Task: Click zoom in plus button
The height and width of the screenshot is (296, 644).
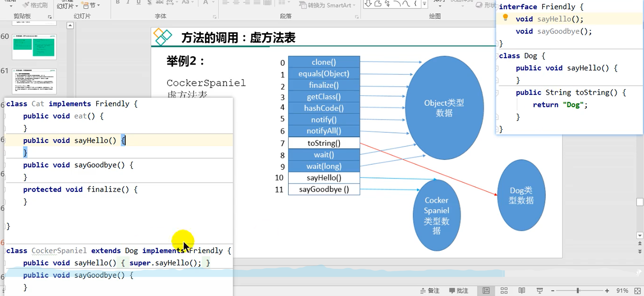Action: 607,291
